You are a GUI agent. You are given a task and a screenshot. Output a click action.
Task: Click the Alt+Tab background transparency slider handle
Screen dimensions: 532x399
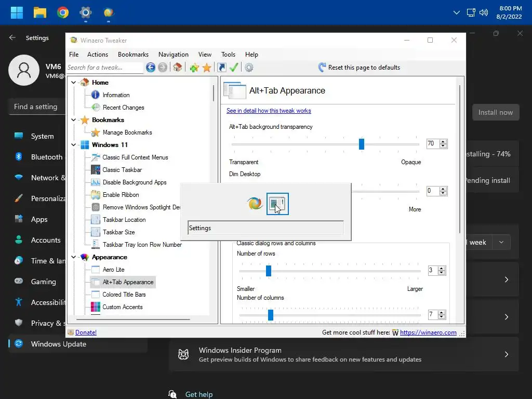(x=362, y=144)
